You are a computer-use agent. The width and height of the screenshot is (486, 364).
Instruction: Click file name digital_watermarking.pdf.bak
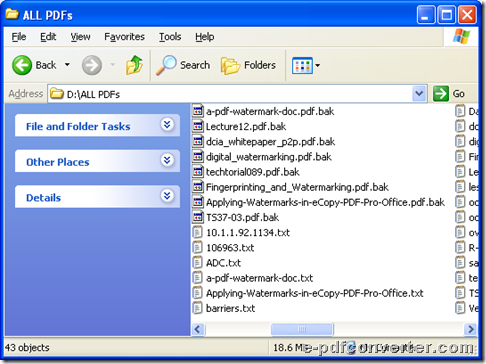coord(269,157)
